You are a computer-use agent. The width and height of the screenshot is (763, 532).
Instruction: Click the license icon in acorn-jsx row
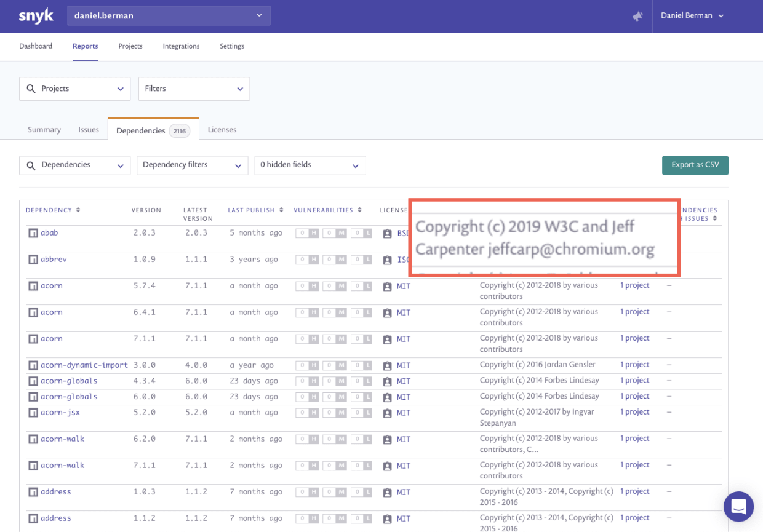387,413
